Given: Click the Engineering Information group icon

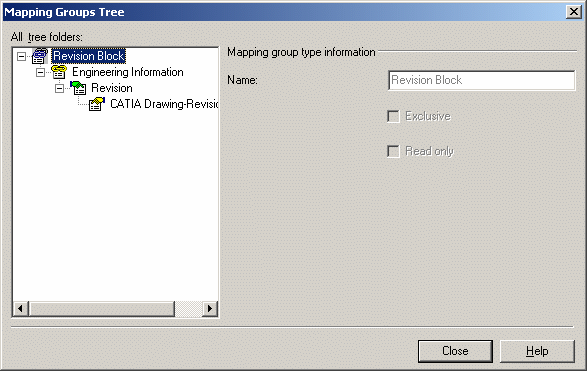Looking at the screenshot, I should 59,72.
